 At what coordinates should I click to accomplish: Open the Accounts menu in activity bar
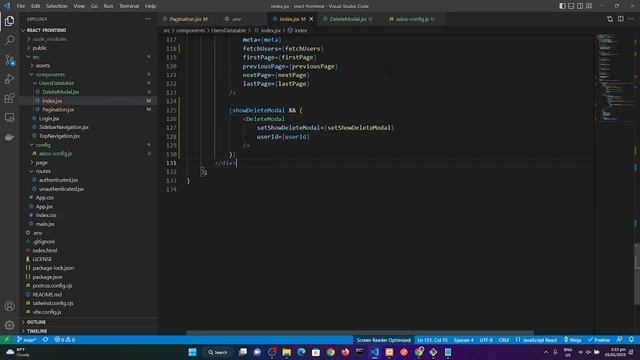pos(9,306)
